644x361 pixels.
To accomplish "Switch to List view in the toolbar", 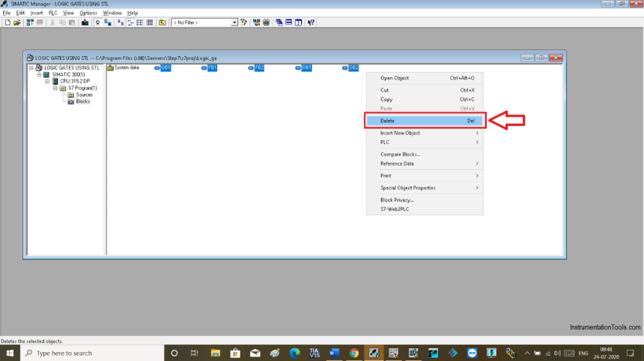I will tap(139, 22).
